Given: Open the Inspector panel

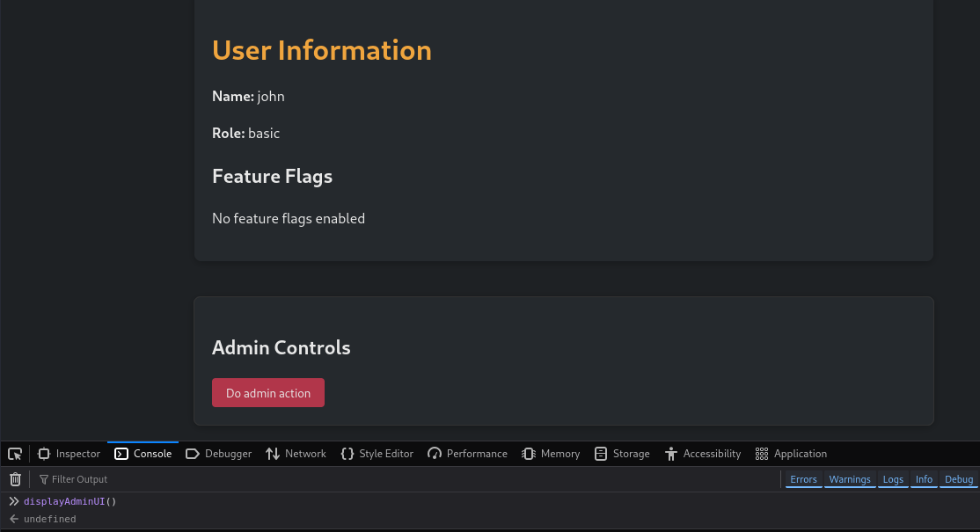Looking at the screenshot, I should [69, 454].
